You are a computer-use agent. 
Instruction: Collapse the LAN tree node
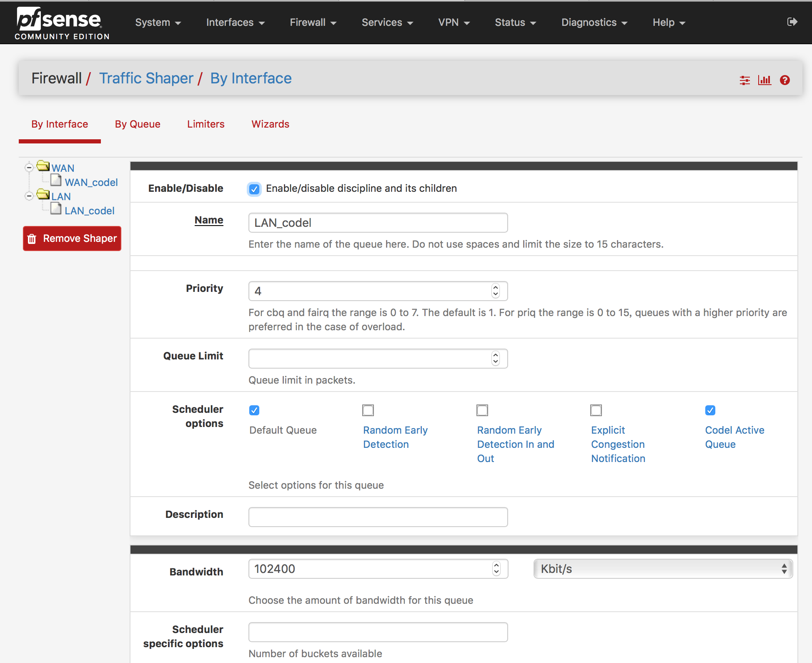click(29, 195)
